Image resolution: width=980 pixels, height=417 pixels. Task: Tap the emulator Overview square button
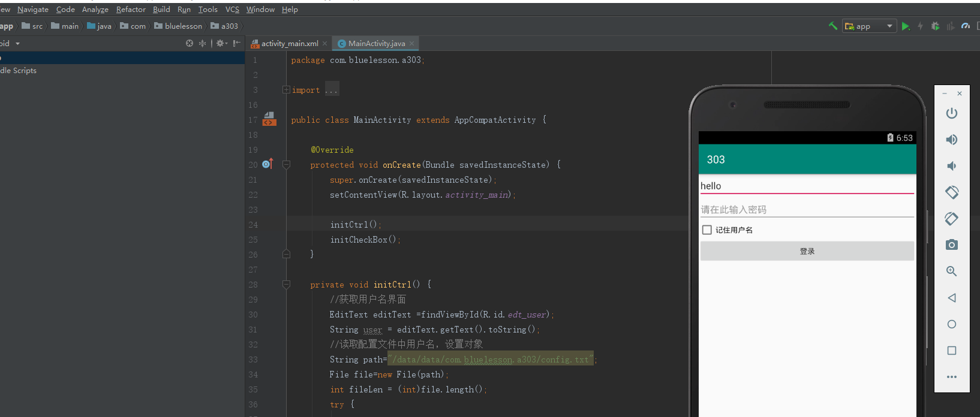[952, 350]
